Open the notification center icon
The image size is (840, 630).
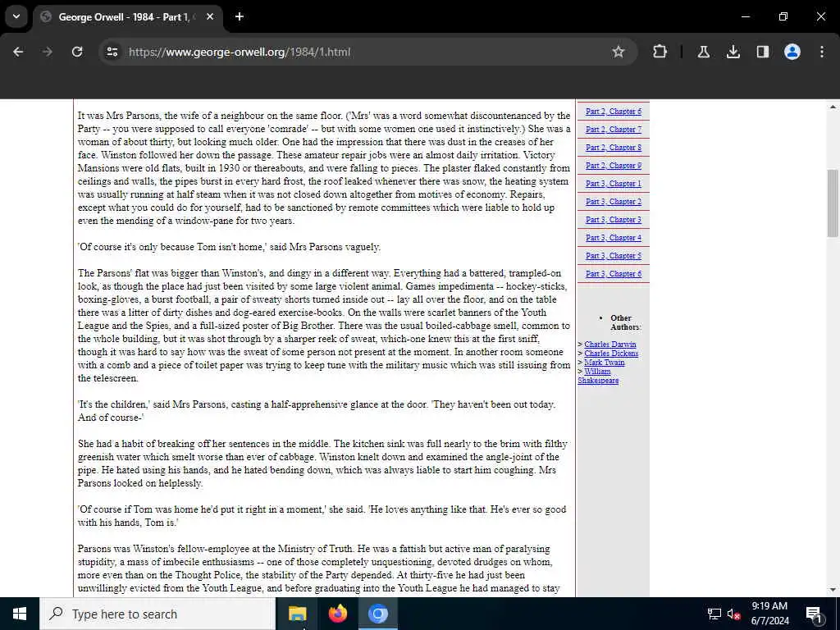tap(814, 614)
